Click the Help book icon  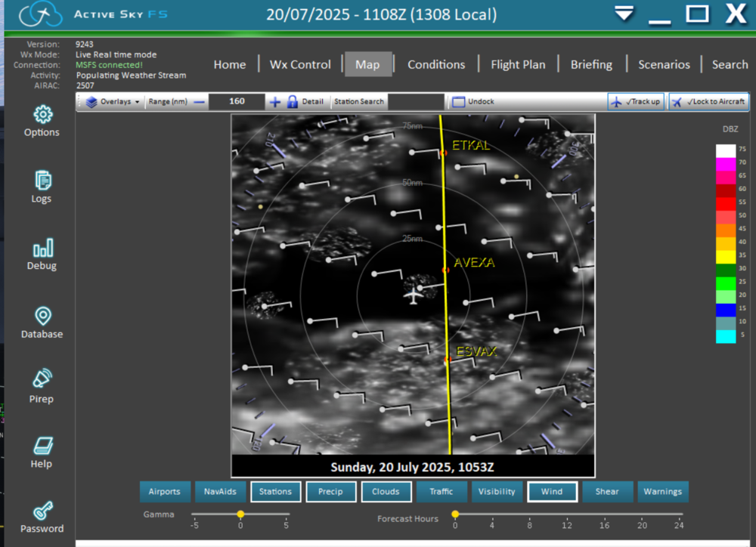tap(42, 446)
